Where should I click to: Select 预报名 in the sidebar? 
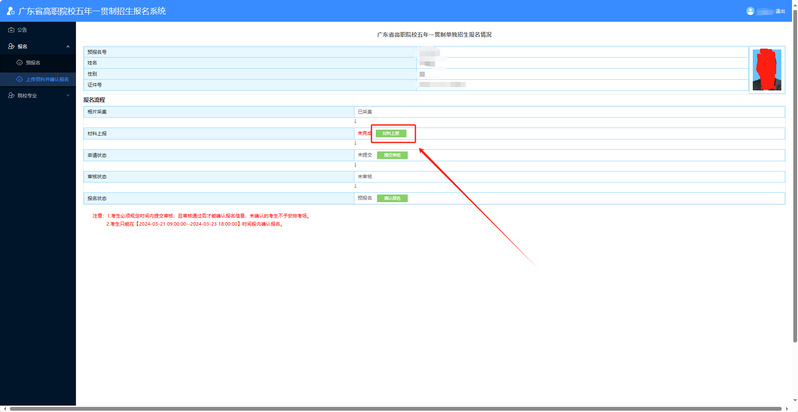point(33,62)
